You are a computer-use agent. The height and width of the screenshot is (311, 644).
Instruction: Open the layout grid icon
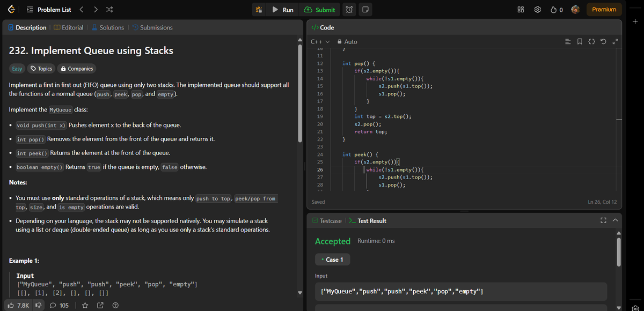[520, 10]
